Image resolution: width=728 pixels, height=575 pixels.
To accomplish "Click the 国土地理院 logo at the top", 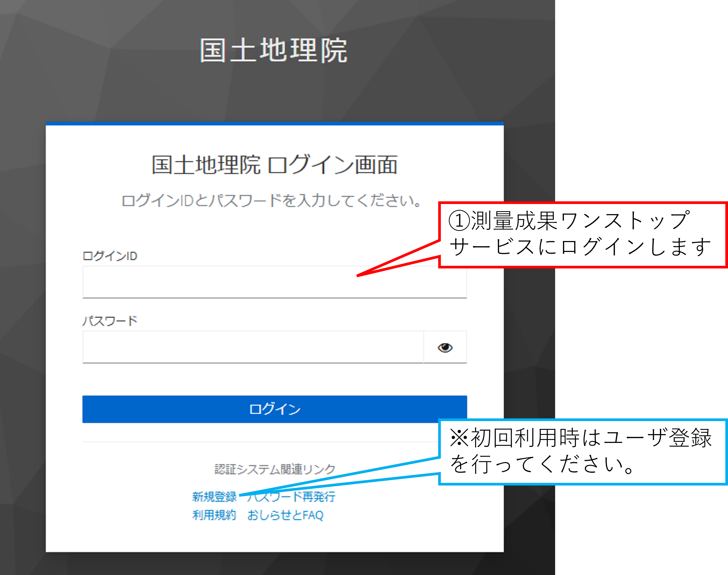I will point(273,51).
